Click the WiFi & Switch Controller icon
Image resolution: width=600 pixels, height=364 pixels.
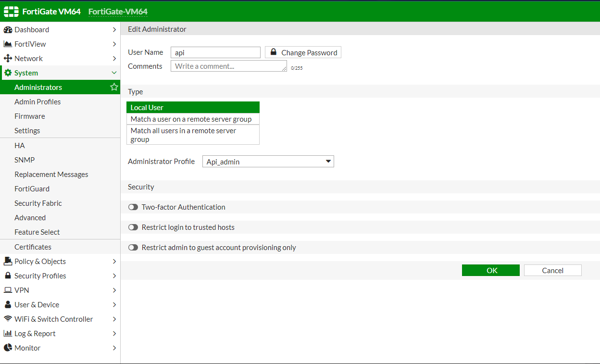pyautogui.click(x=8, y=319)
